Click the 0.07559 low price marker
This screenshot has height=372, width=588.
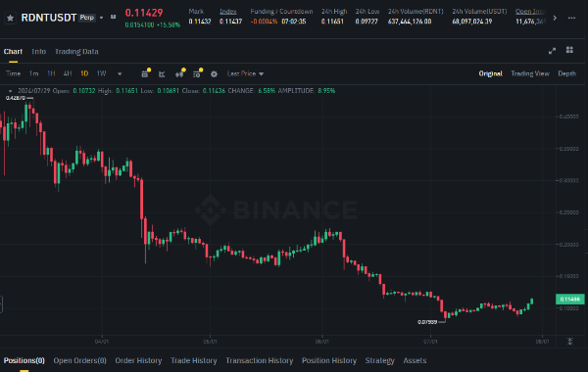pos(427,322)
